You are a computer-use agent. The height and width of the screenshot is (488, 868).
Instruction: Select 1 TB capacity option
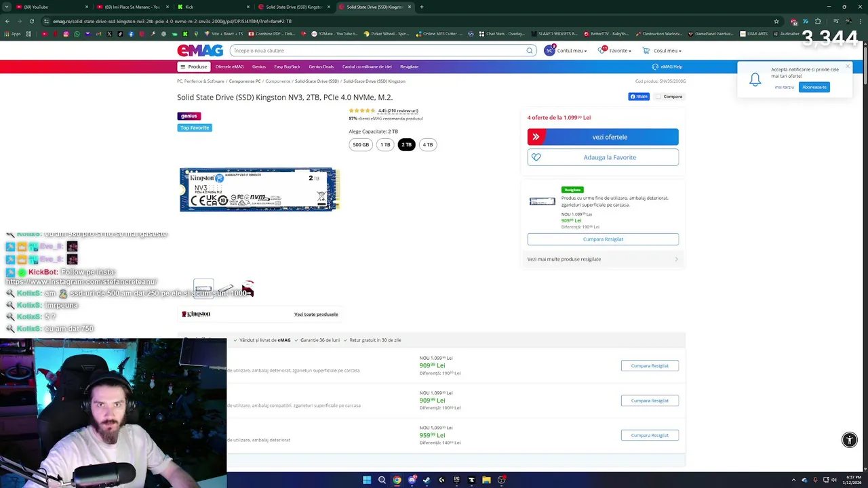(x=385, y=144)
